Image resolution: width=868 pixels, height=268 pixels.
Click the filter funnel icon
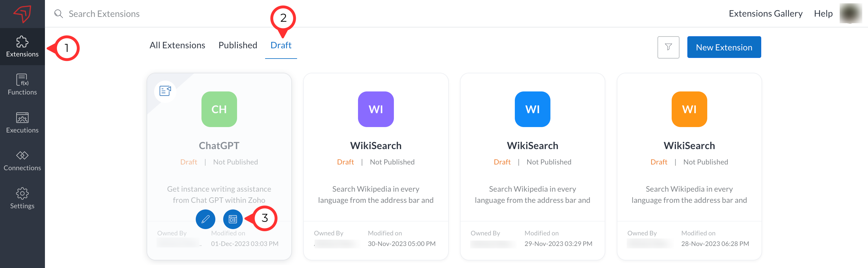668,47
